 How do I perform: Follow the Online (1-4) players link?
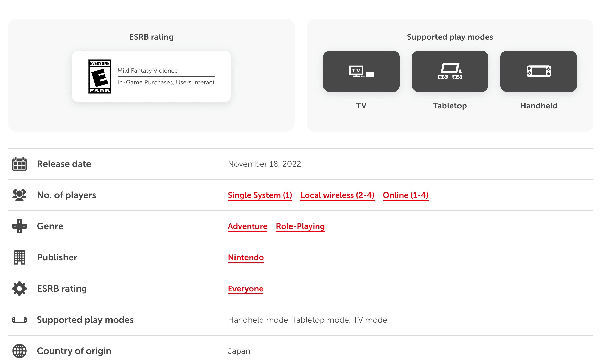tap(405, 195)
